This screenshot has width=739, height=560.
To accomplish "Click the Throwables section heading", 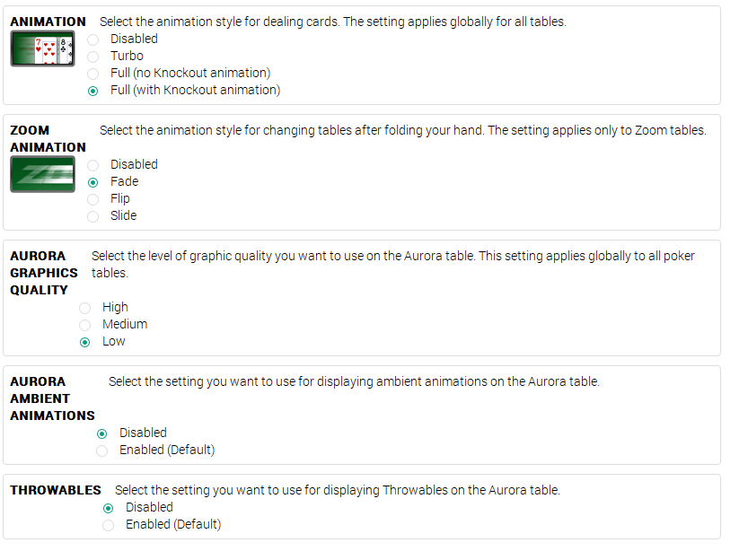I will 56,490.
